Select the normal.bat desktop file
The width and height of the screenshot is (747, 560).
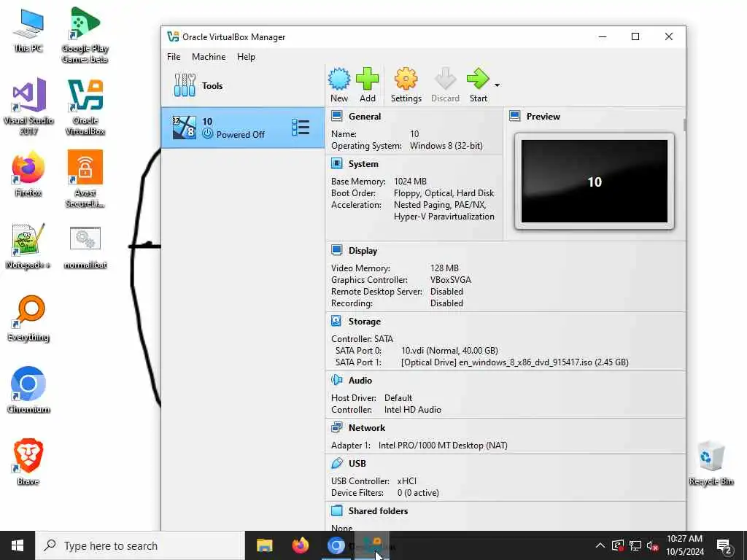85,246
